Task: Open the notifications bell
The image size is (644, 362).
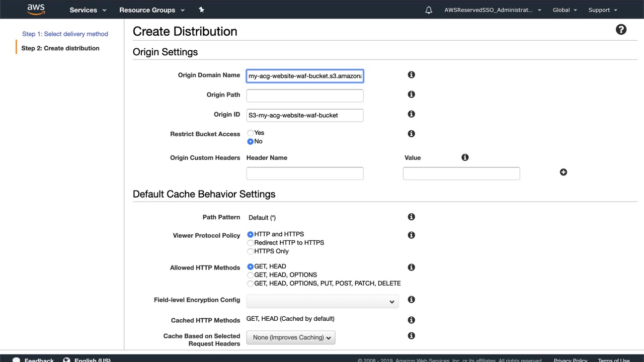Action: tap(429, 10)
